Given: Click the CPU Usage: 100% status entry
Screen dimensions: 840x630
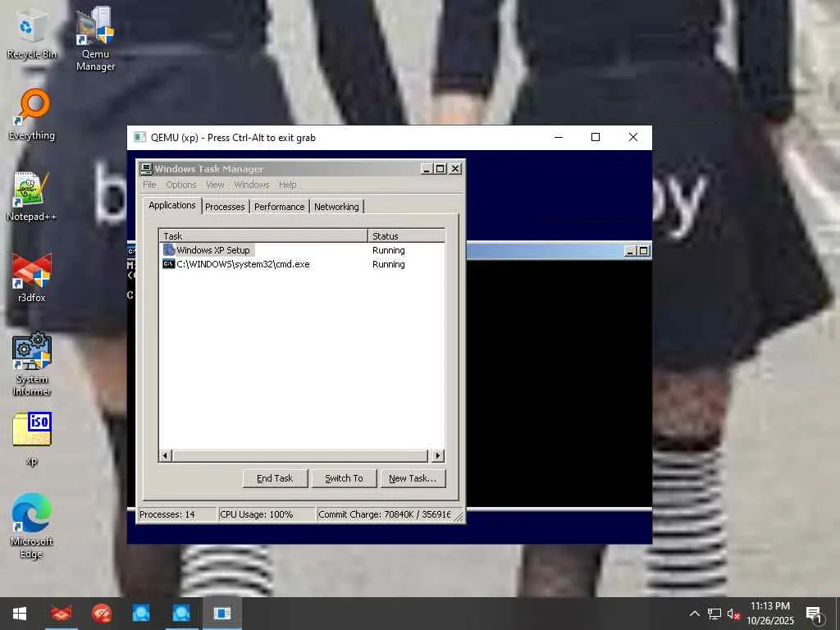Looking at the screenshot, I should pyautogui.click(x=267, y=514).
